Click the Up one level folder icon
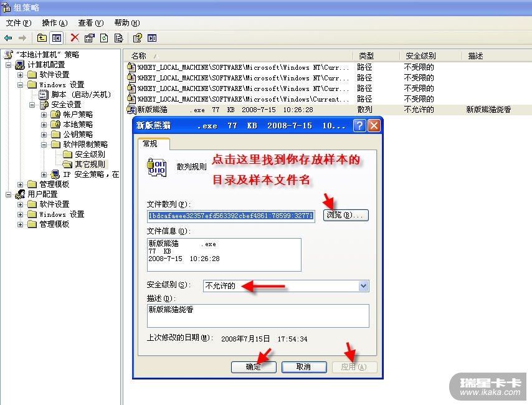 (x=42, y=38)
